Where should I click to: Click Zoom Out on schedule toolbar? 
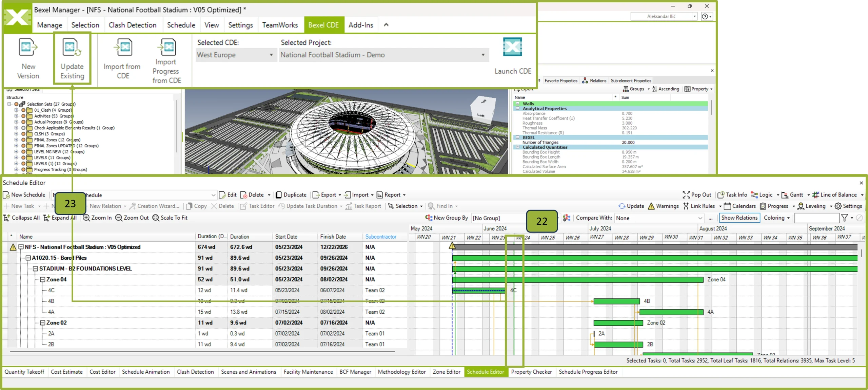132,218
